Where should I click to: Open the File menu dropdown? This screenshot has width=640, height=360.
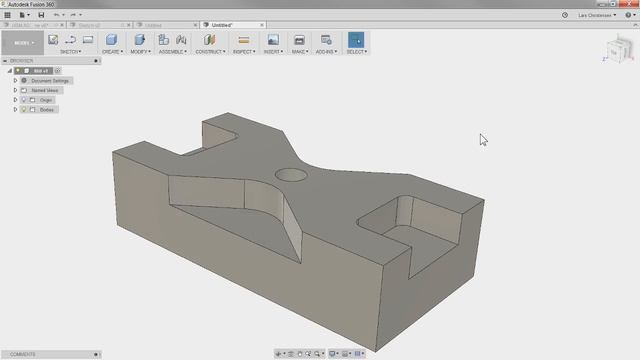pos(24,15)
